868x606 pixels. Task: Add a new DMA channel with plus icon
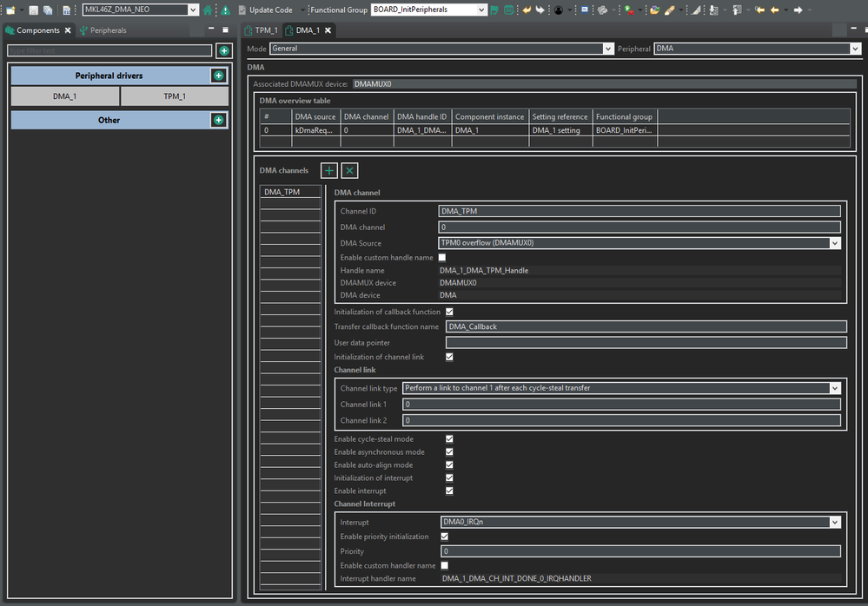329,171
